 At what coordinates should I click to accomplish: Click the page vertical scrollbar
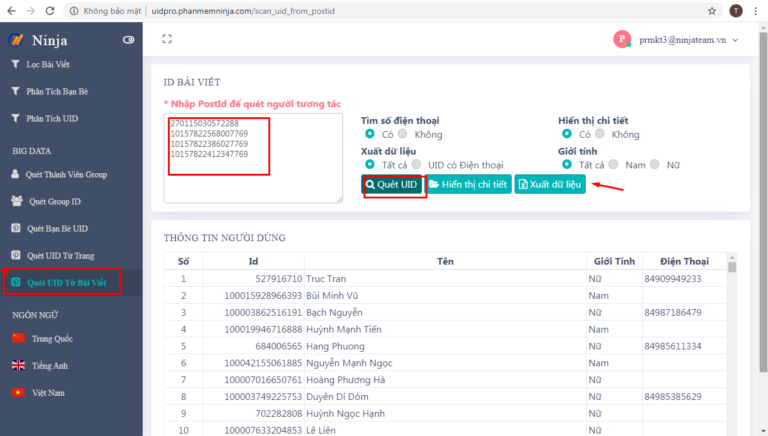point(763,203)
